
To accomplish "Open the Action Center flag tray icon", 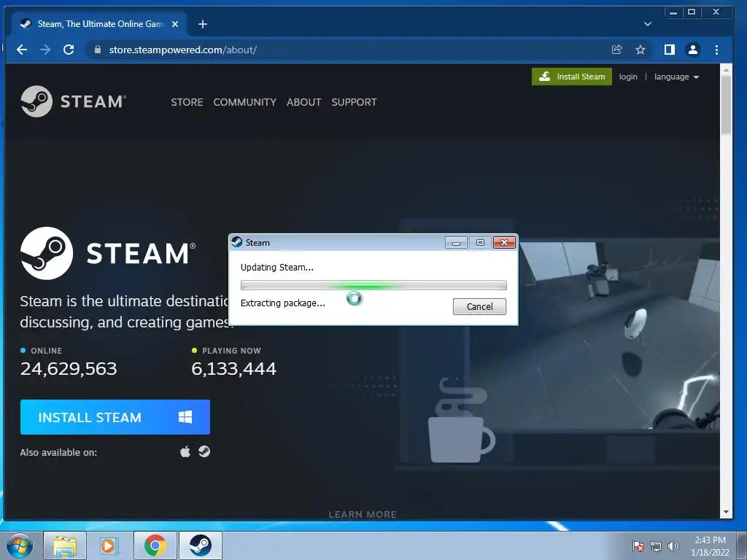I will (638, 546).
